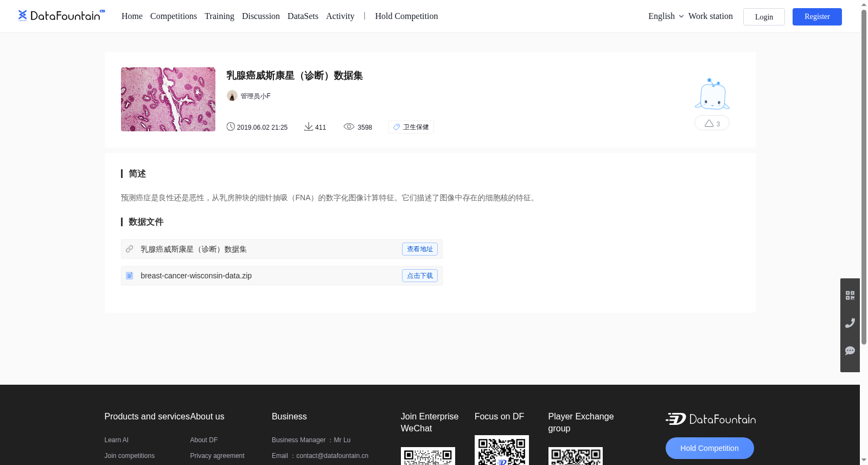Open the Activity nav item
868x465 pixels.
340,16
